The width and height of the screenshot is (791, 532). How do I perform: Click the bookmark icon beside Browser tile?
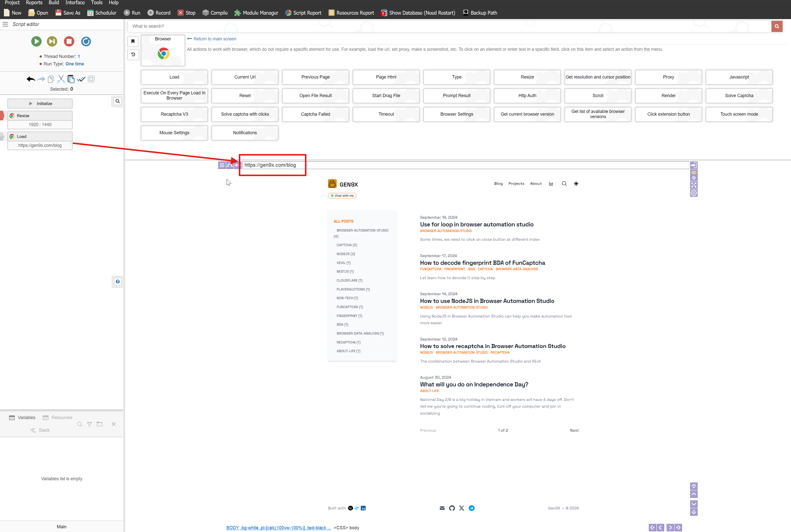click(x=133, y=41)
